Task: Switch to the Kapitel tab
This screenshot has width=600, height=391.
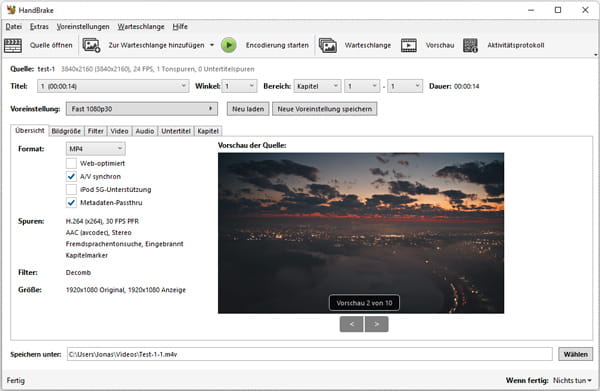Action: pyautogui.click(x=208, y=131)
